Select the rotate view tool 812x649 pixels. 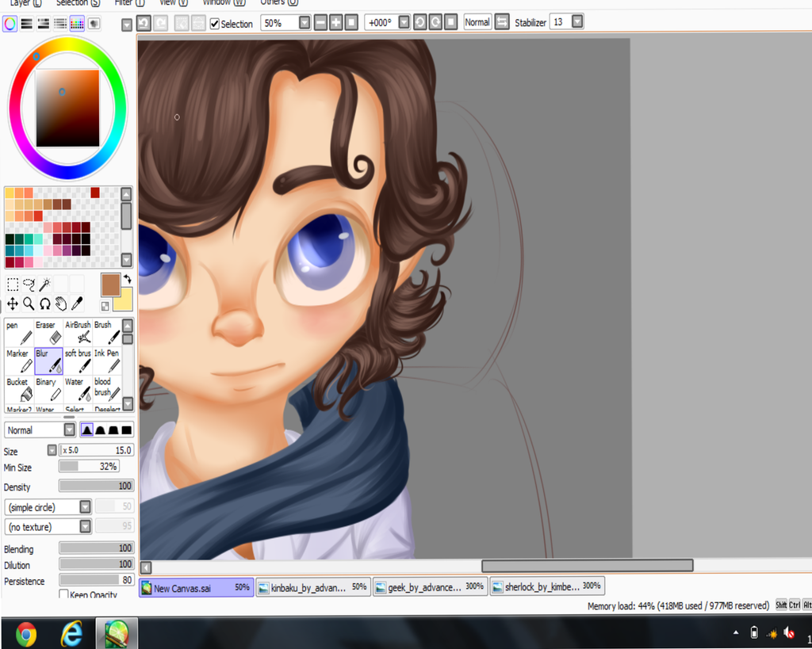45,304
